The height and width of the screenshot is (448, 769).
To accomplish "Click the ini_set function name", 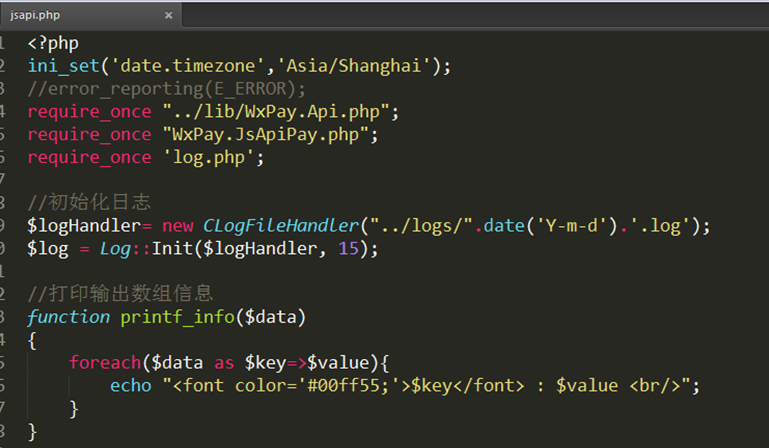I will 64,66.
